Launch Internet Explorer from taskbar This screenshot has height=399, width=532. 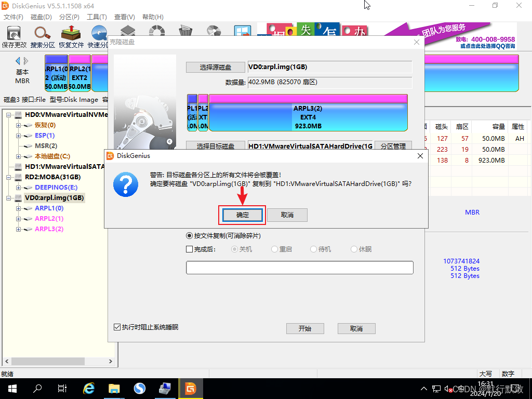pos(88,389)
